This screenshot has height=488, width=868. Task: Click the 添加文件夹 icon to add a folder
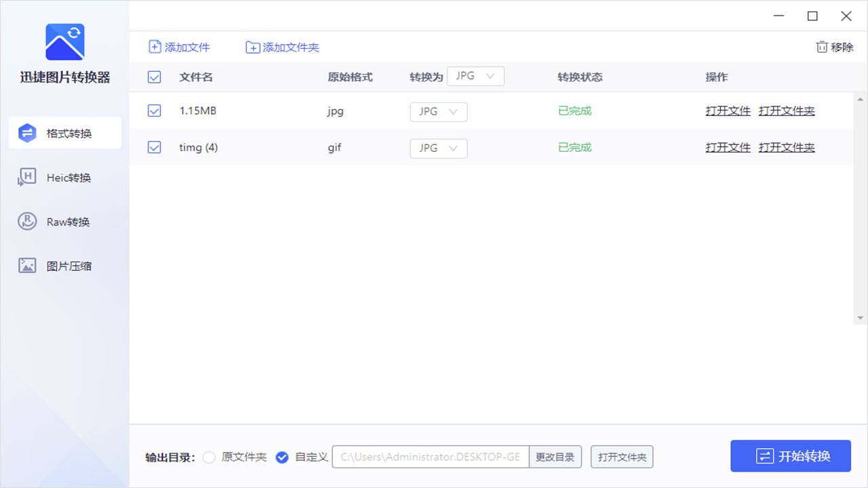coord(252,47)
